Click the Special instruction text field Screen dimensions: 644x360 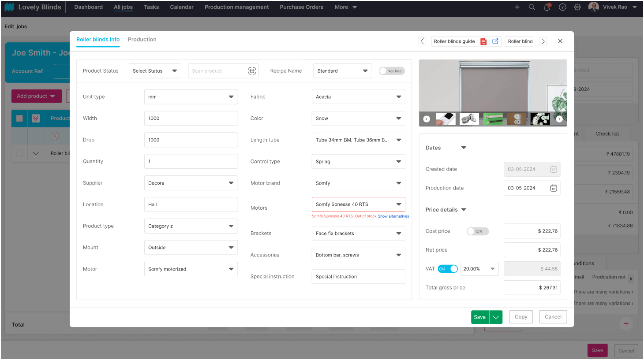pos(358,277)
